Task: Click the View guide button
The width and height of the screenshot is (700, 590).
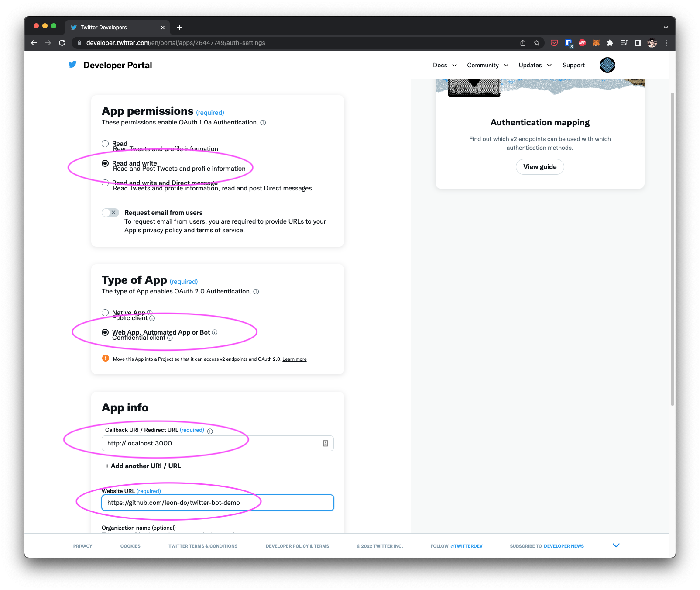Action: click(x=540, y=167)
